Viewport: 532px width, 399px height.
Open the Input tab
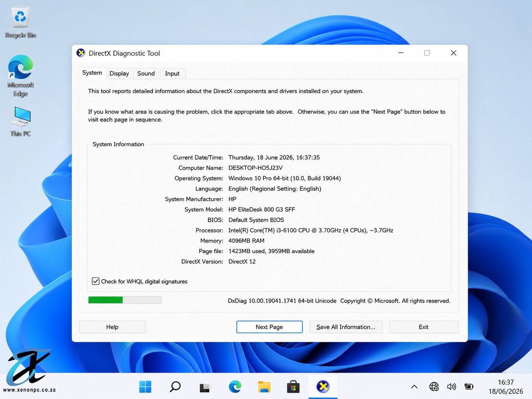[x=172, y=73]
